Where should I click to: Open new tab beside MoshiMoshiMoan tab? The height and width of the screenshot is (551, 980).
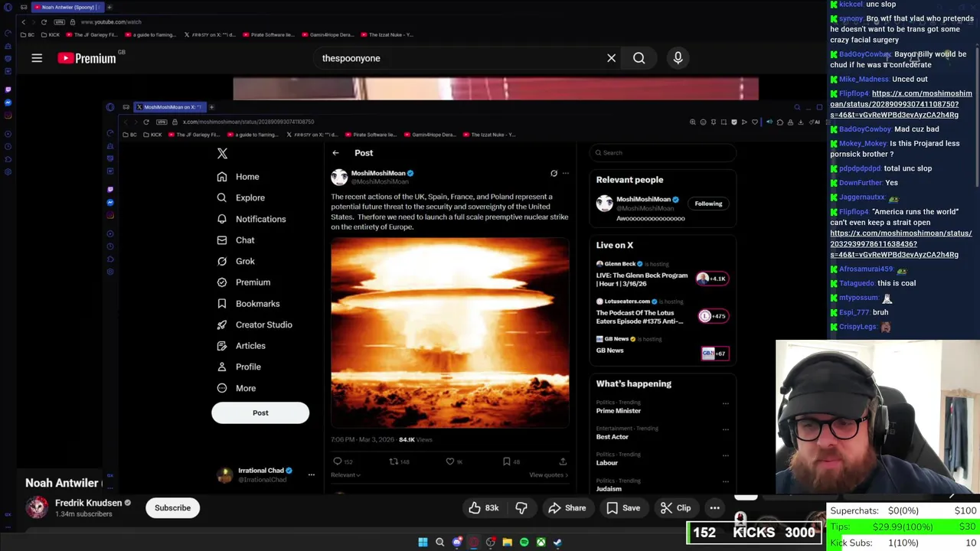211,107
